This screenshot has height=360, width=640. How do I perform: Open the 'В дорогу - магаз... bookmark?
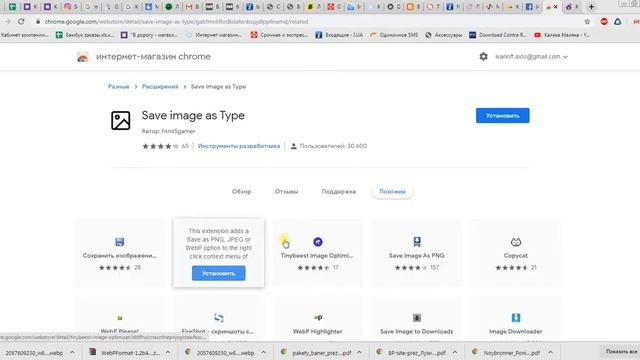click(x=149, y=35)
